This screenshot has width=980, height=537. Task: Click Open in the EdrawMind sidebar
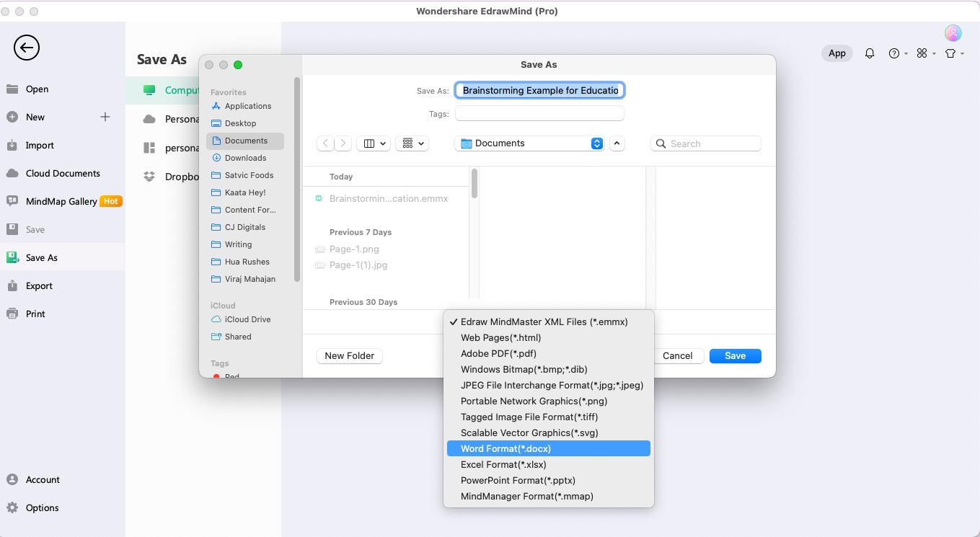[x=37, y=89]
